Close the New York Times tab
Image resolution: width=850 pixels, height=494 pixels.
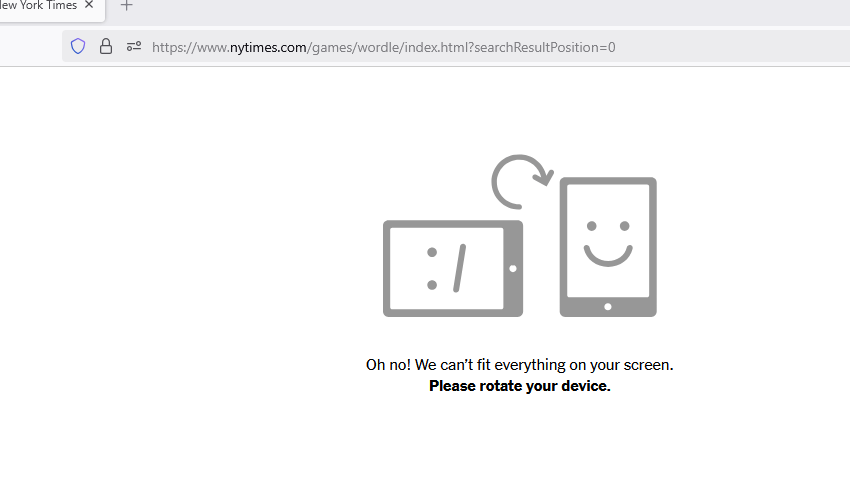pyautogui.click(x=89, y=5)
